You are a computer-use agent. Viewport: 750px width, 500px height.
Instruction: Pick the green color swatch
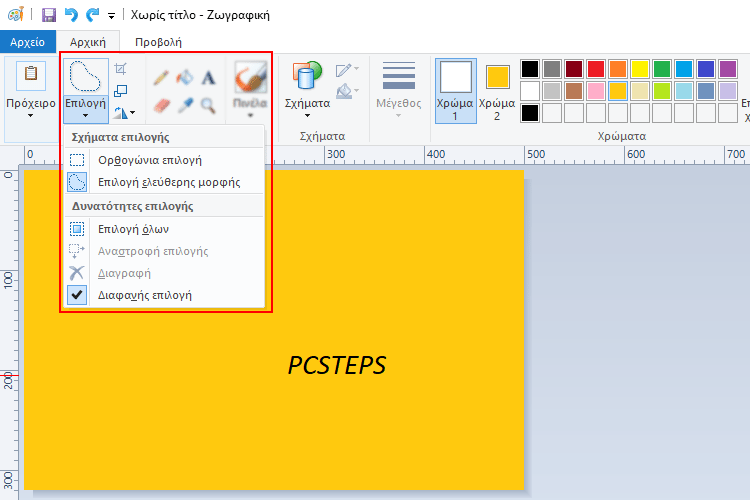662,69
